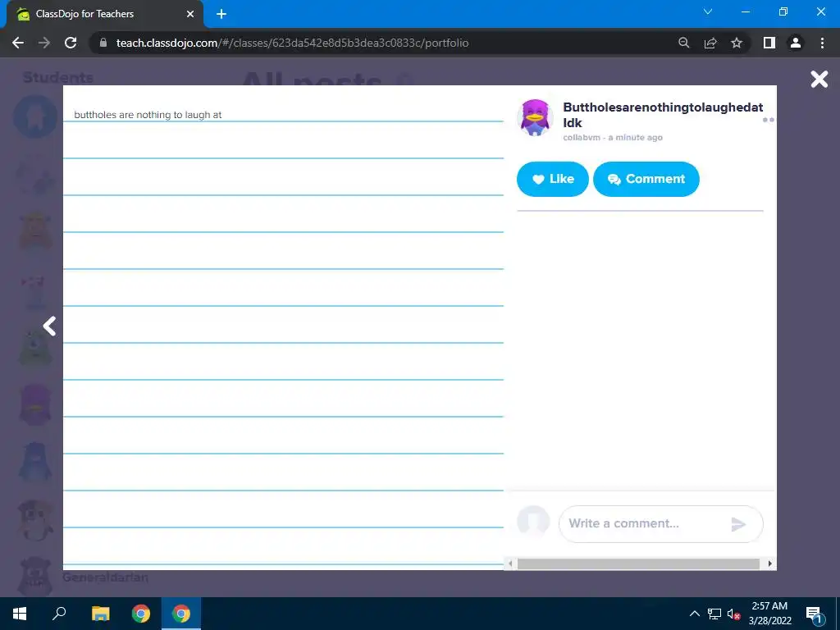This screenshot has width=840, height=630.
Task: Select the ClassDojo for Teachers tab
Action: [104, 14]
